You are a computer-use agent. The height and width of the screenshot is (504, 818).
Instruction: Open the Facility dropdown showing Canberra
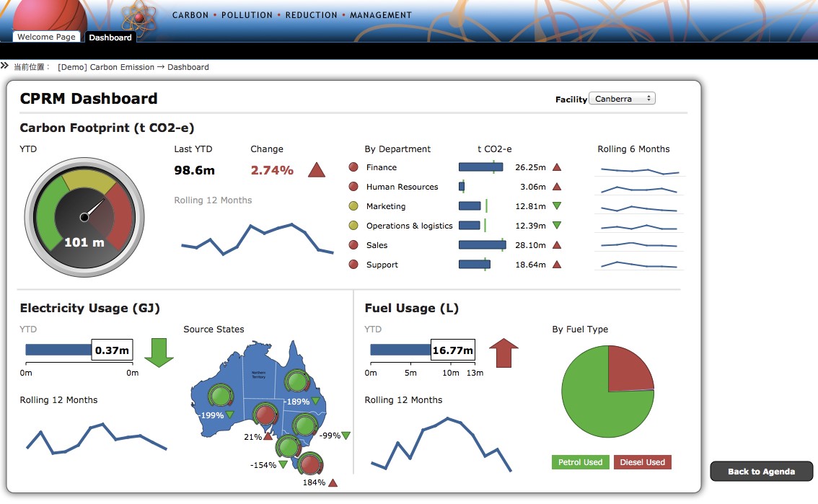[622, 99]
